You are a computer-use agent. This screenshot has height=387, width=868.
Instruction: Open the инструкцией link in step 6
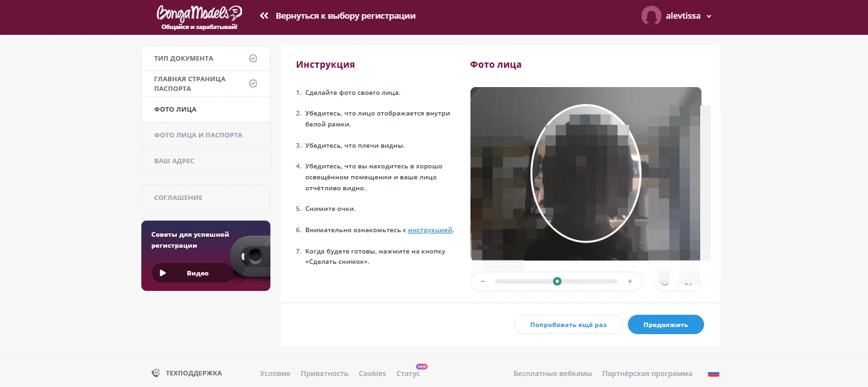coord(430,230)
